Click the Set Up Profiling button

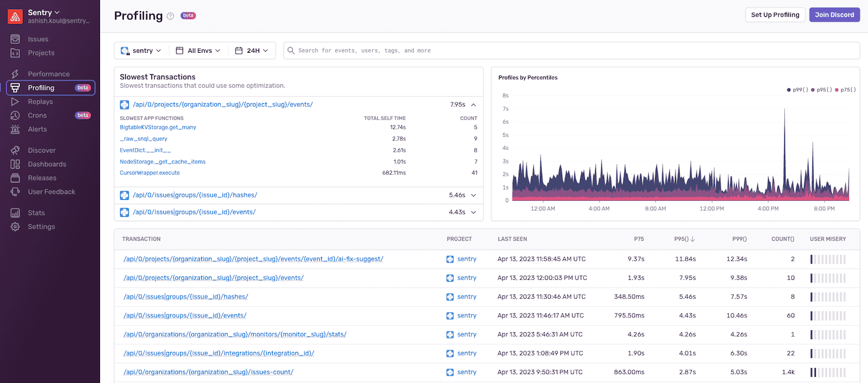tap(774, 15)
